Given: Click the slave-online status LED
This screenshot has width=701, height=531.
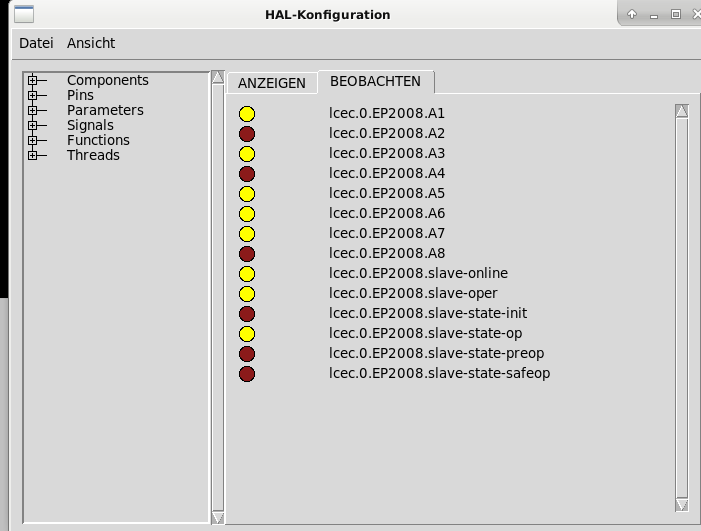Looking at the screenshot, I should [x=247, y=274].
